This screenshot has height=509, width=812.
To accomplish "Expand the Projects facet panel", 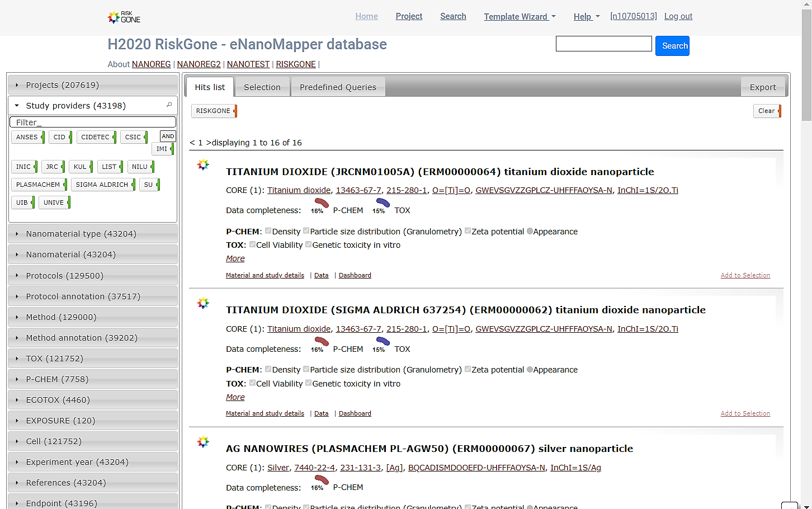I will [93, 85].
